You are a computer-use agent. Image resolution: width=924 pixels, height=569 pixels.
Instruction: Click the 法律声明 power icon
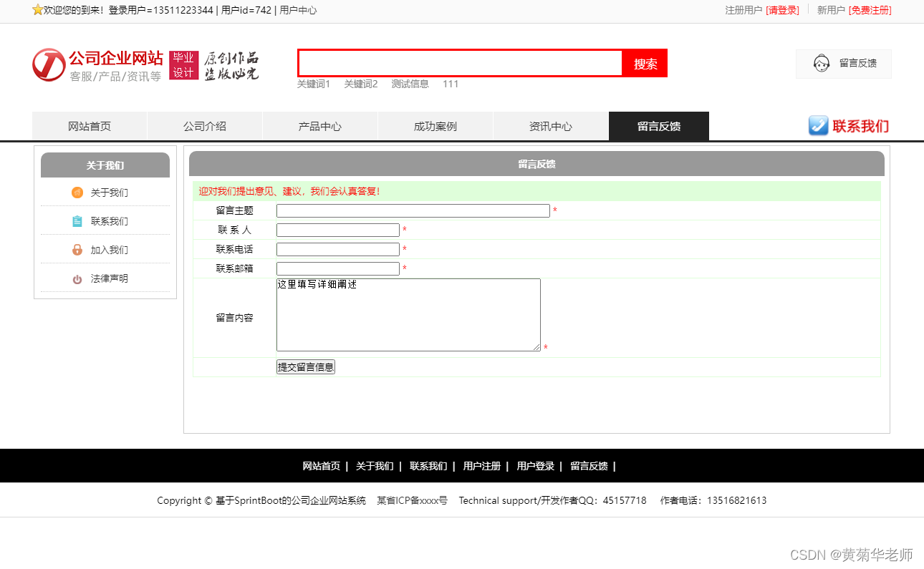(77, 278)
